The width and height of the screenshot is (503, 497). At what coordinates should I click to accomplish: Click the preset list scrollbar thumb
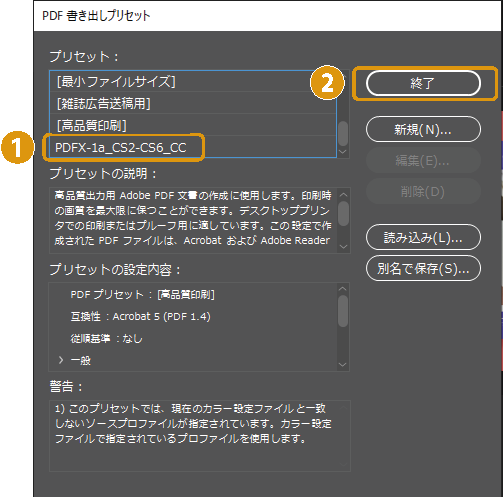click(343, 134)
